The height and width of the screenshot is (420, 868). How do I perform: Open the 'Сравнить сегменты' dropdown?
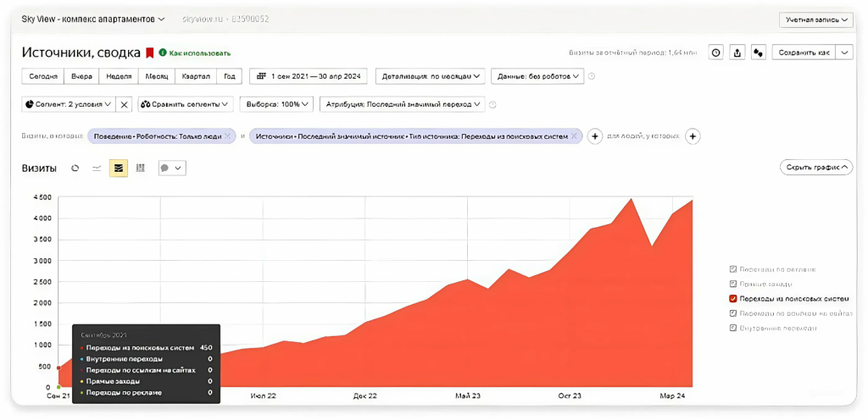[186, 104]
